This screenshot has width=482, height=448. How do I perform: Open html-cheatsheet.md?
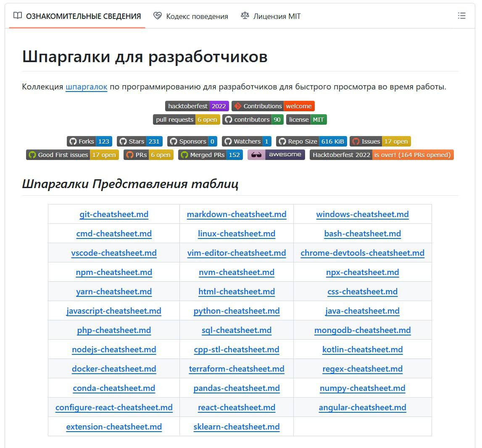click(x=237, y=292)
